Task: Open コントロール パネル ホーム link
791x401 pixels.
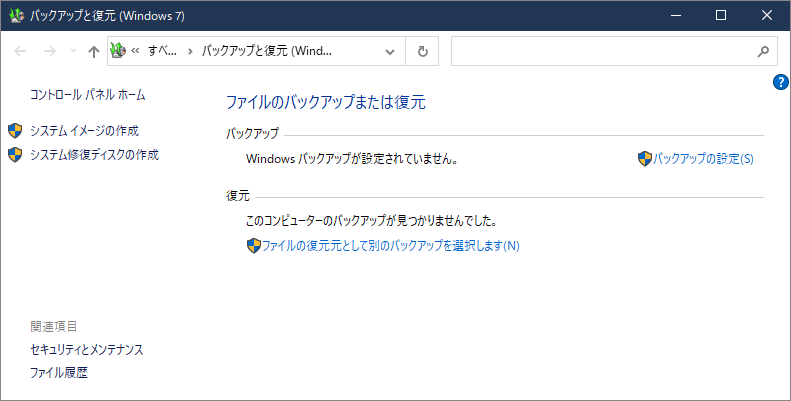Action: pos(87,95)
